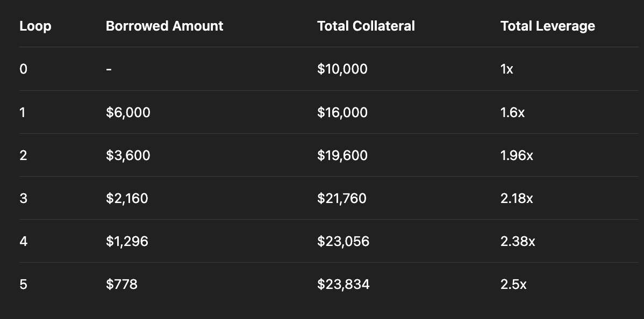Select the $6,000 borrowed amount cell
Screen dimensions: 644x319
pos(128,112)
